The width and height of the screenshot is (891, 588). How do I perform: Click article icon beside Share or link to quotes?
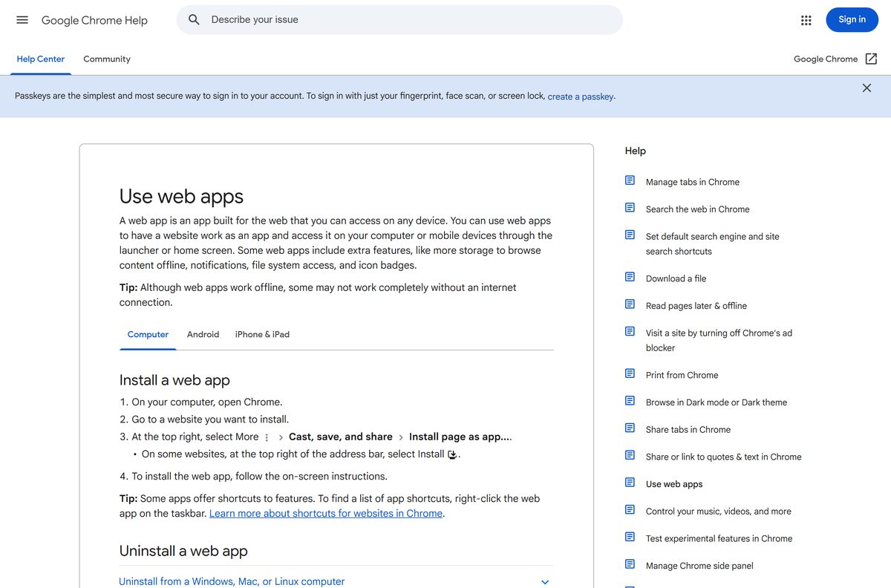click(x=630, y=455)
